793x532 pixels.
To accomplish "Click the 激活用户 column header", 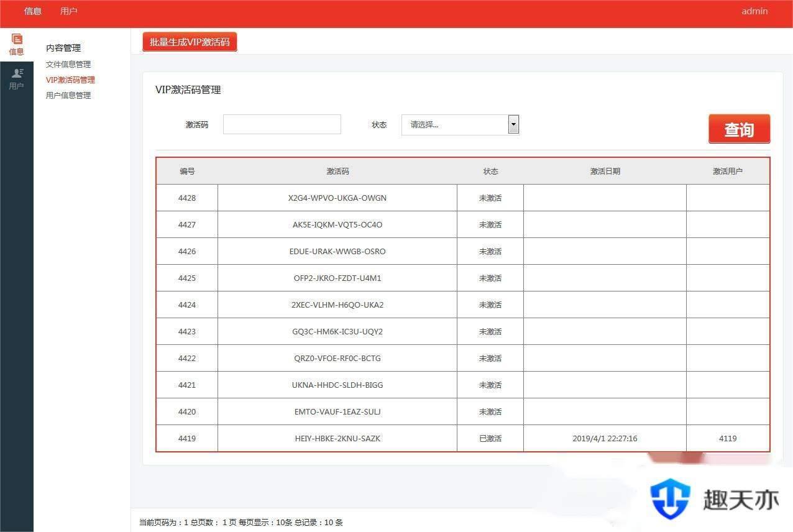I will (728, 171).
